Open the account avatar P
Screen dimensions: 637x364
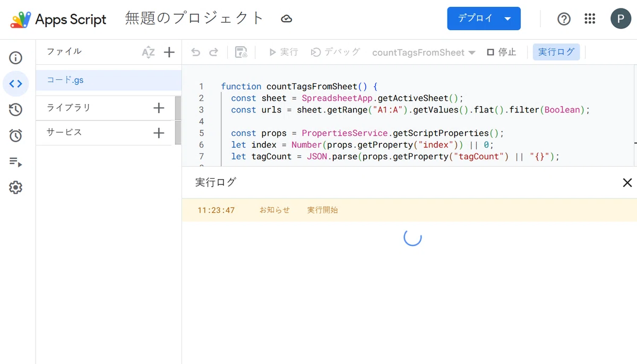[621, 19]
